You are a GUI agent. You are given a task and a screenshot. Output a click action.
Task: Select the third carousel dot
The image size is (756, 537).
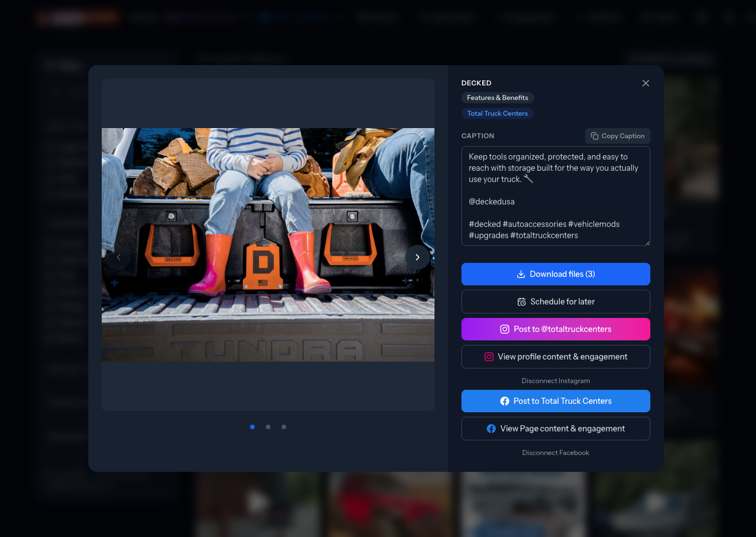(284, 427)
